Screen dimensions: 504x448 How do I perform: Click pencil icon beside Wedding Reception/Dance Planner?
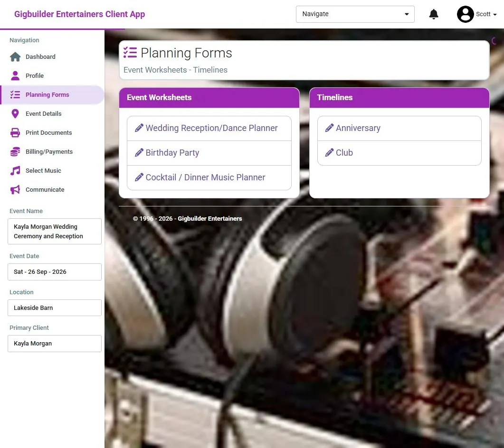(139, 128)
